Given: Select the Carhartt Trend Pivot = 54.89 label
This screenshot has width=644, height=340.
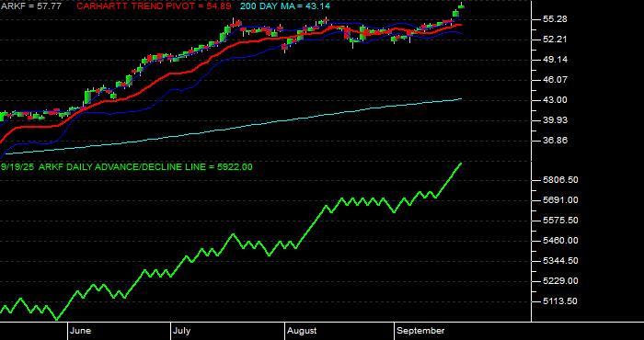Looking at the screenshot, I should (x=154, y=6).
